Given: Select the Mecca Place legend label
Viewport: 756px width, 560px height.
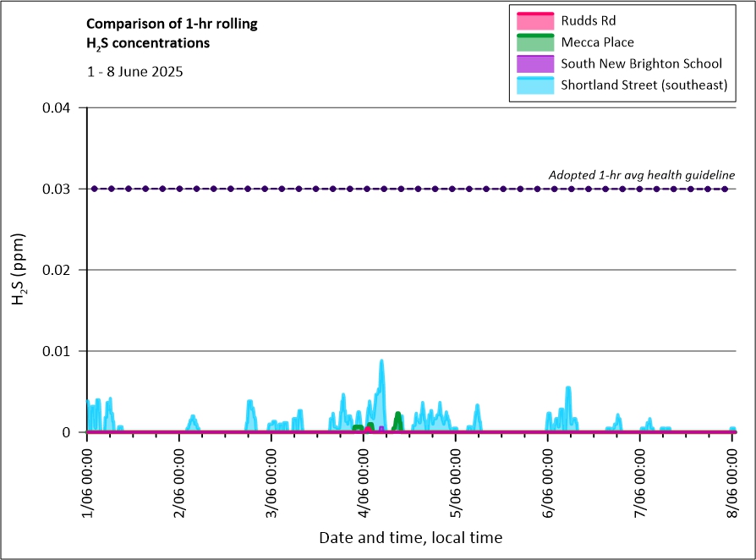Looking at the screenshot, I should click(597, 42).
